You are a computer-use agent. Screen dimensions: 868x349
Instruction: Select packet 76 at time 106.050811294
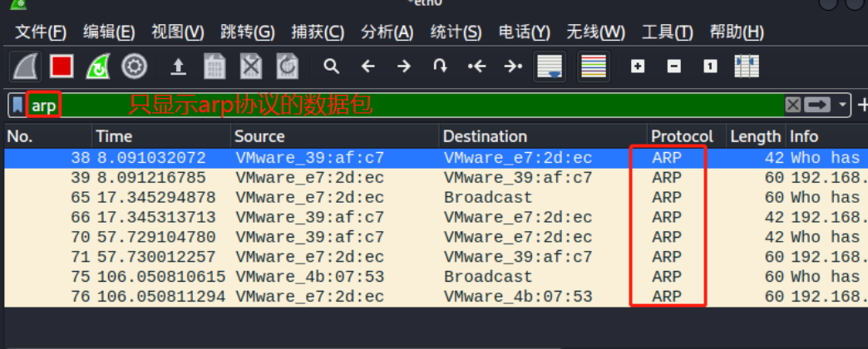point(436,297)
